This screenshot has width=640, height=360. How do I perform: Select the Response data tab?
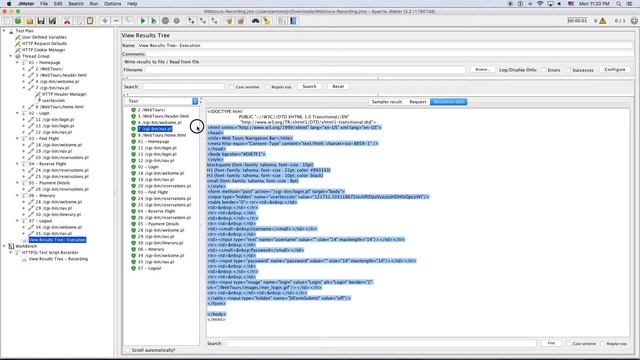(449, 102)
